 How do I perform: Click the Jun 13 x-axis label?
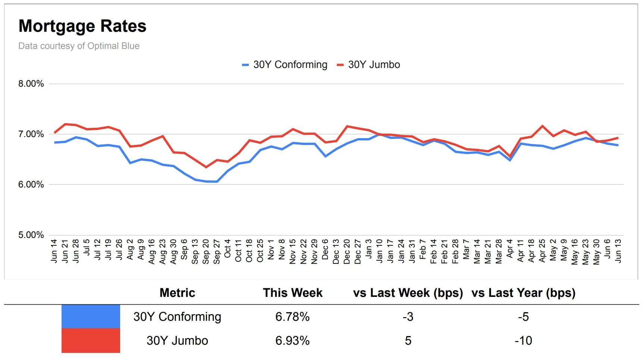(x=618, y=251)
